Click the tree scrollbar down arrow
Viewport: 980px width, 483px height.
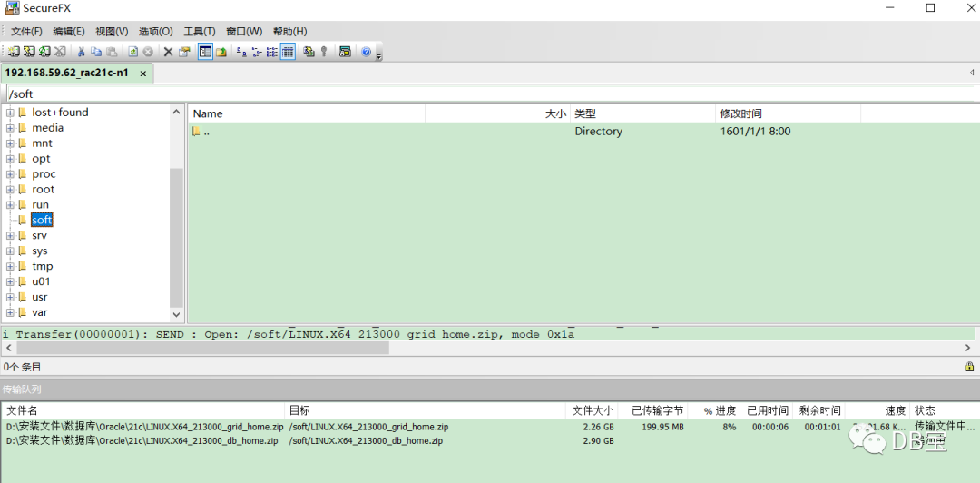[177, 315]
